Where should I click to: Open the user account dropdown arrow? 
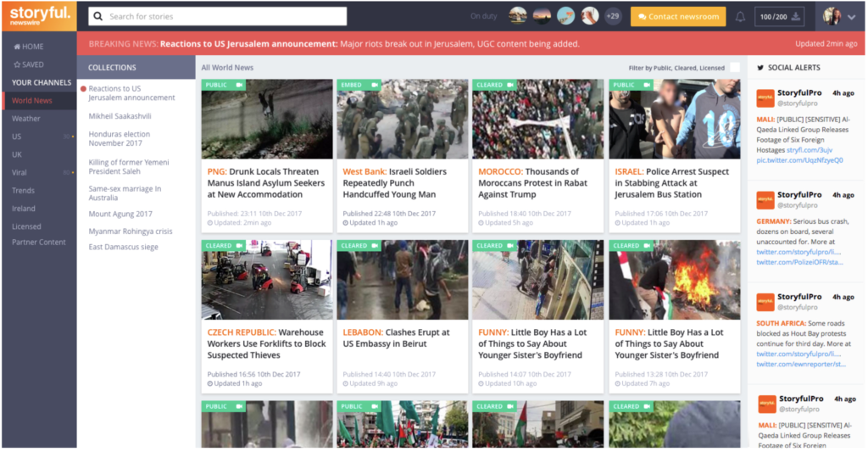(851, 17)
